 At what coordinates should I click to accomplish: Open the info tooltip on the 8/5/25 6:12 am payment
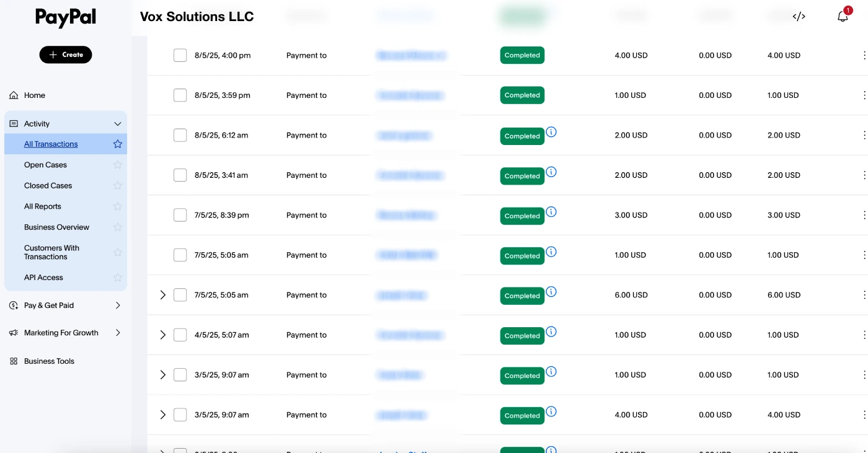(552, 131)
